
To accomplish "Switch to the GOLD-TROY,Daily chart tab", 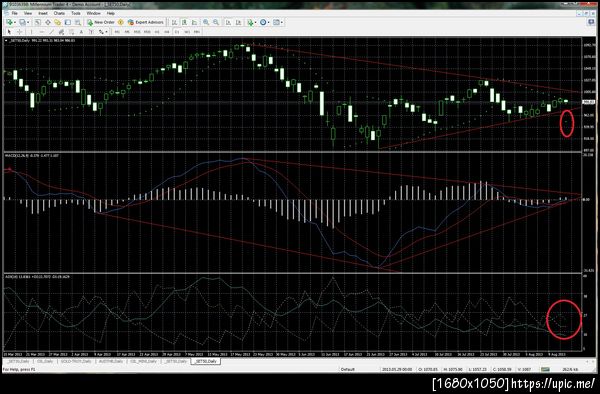I will 76,361.
